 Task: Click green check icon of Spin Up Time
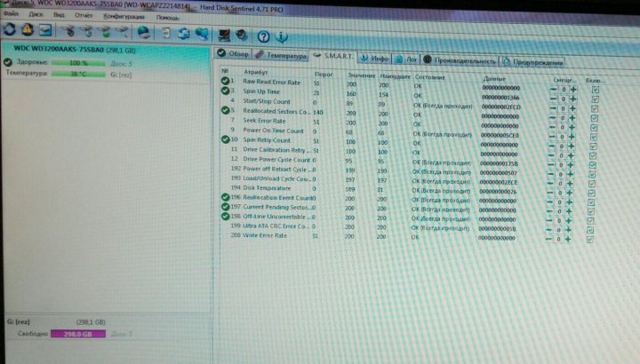coord(225,91)
